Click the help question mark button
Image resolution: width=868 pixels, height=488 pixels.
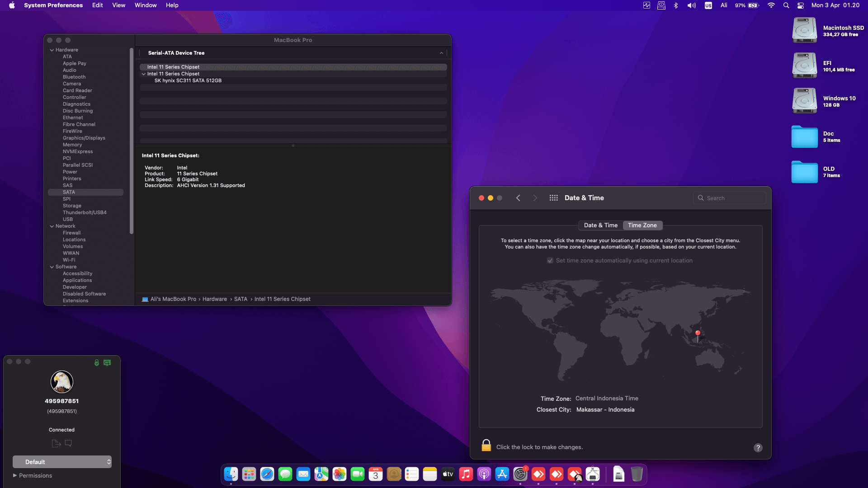tap(758, 447)
